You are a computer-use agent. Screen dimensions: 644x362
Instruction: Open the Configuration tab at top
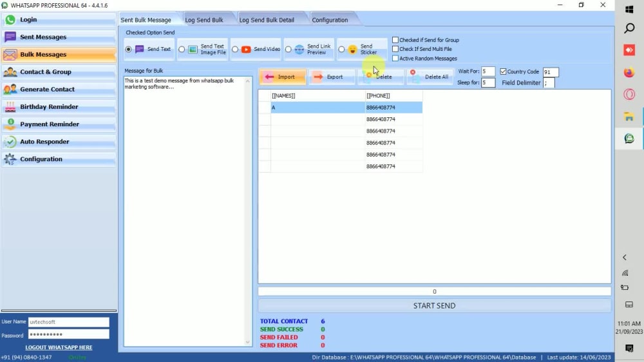[330, 20]
